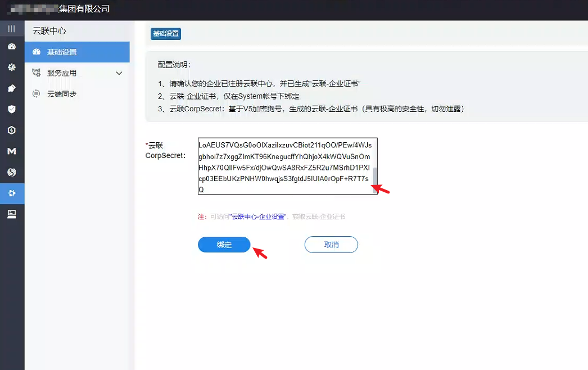Click the hexagon icon in left rail

[12, 130]
